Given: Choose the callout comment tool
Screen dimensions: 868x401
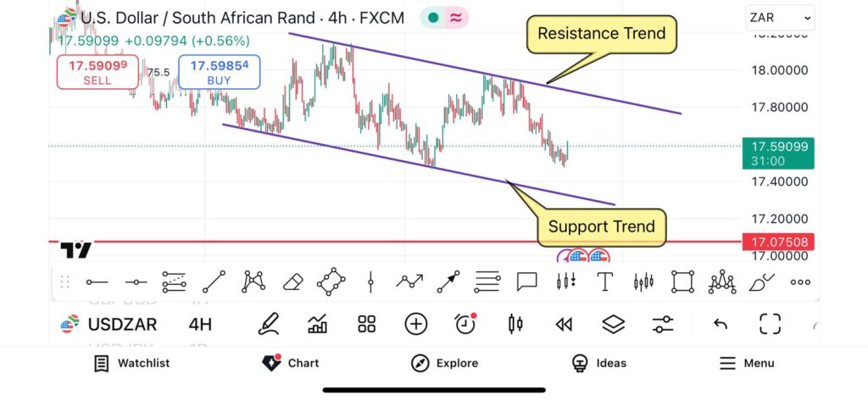Looking at the screenshot, I should coord(527,281).
